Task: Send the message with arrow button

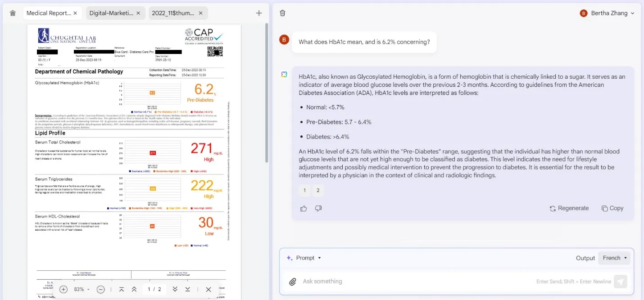Action: 621,282
